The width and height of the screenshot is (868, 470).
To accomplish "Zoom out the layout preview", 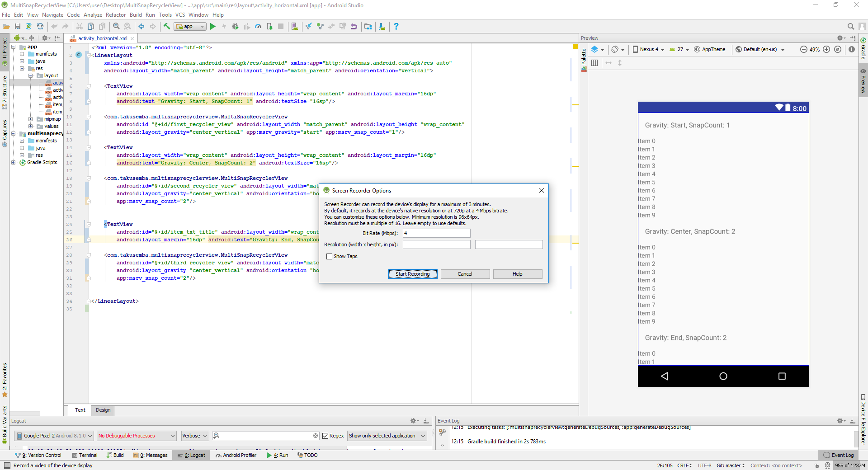I will (803, 49).
